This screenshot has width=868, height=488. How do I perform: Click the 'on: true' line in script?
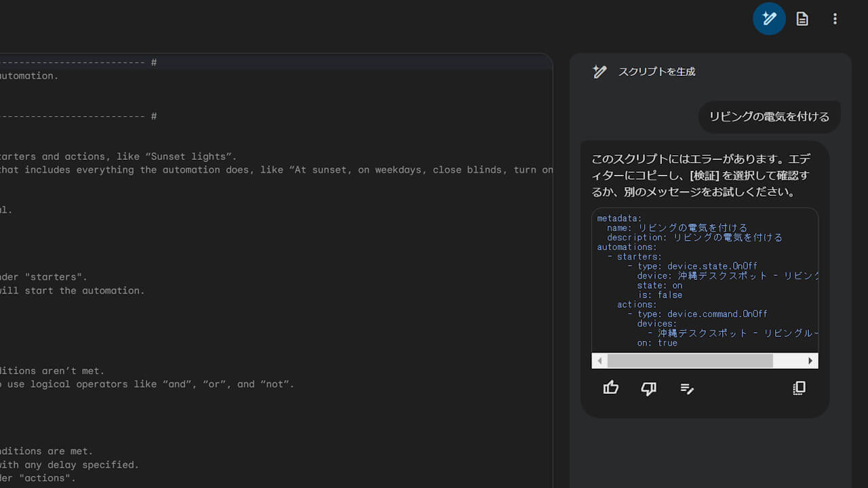pos(657,343)
